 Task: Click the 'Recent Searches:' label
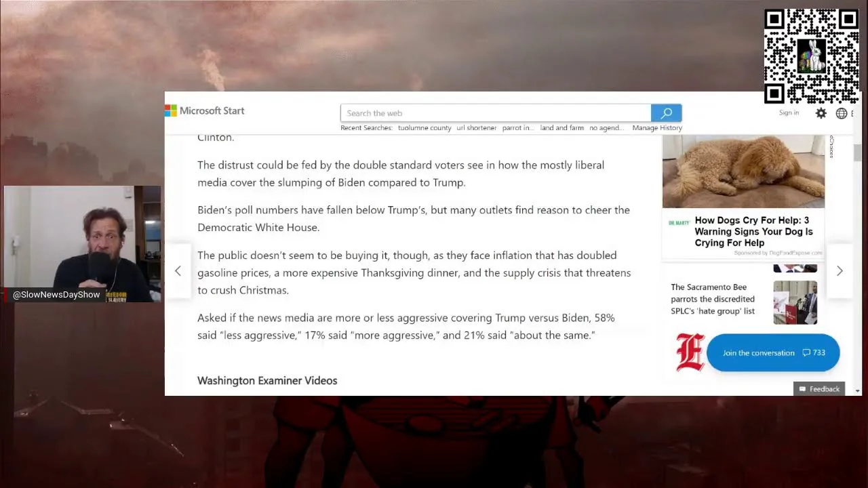[x=366, y=128]
